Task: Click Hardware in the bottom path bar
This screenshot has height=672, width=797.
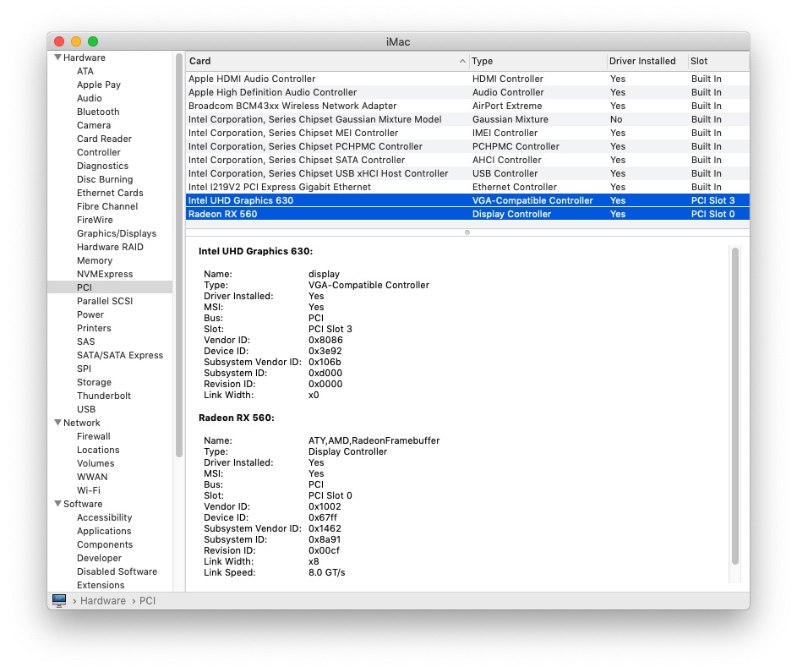Action: click(x=103, y=600)
